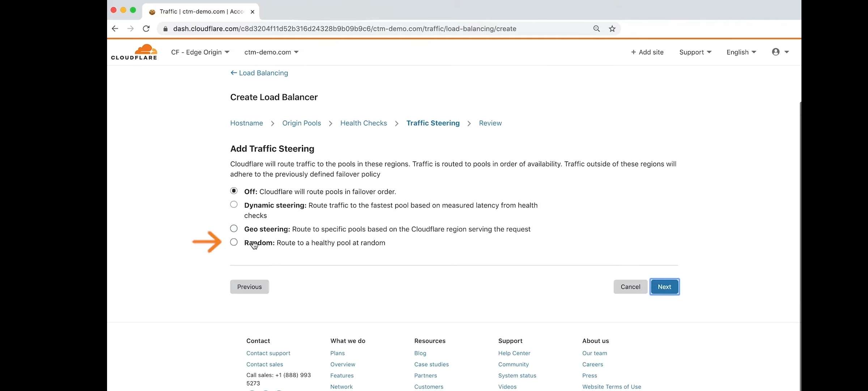Click inside the browser address bar
This screenshot has height=391, width=868.
(362, 29)
